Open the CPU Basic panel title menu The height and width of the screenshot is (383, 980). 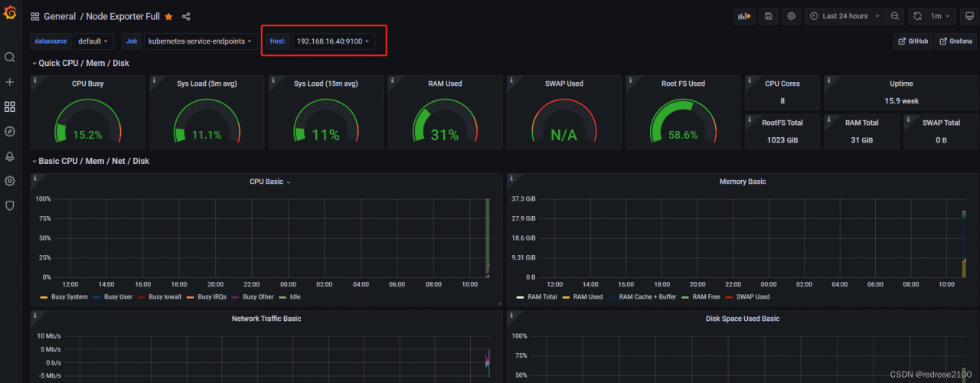point(269,182)
